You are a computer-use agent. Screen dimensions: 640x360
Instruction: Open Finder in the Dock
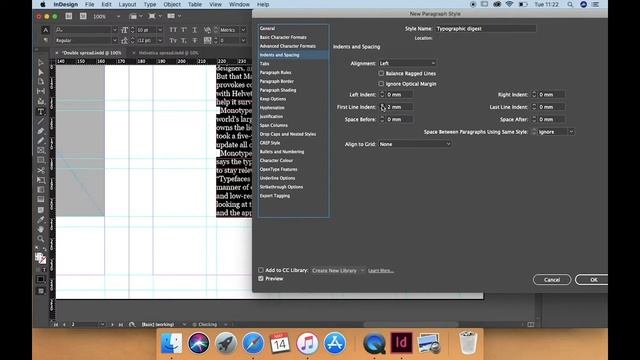172,342
